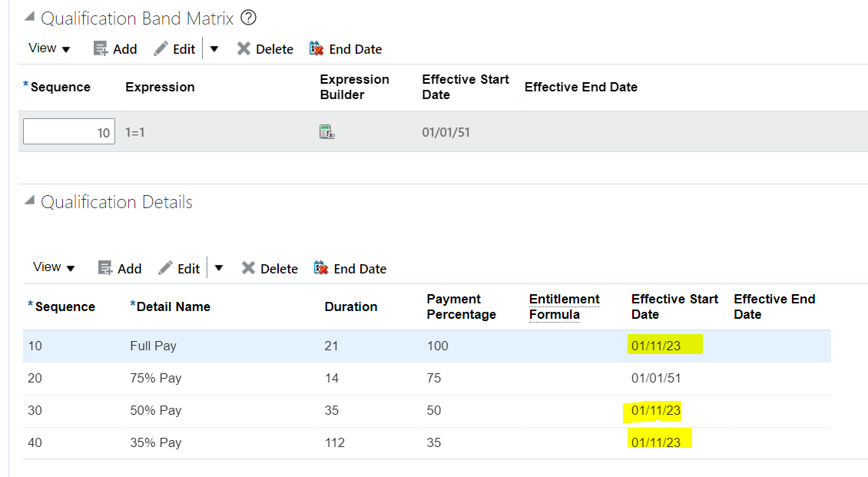Screen dimensions: 868x477
Task: Click the Add icon in Qualification Band Matrix
Action: coord(102,48)
